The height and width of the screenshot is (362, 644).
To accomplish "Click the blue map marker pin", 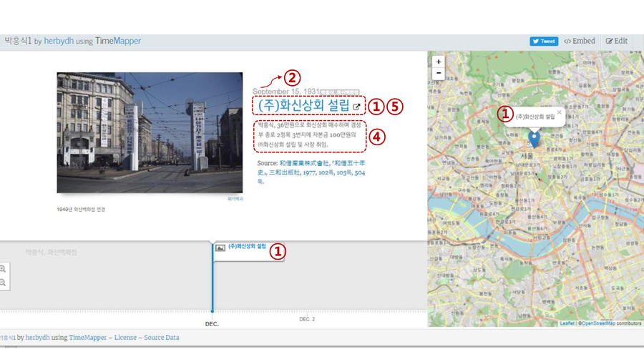I will point(534,139).
